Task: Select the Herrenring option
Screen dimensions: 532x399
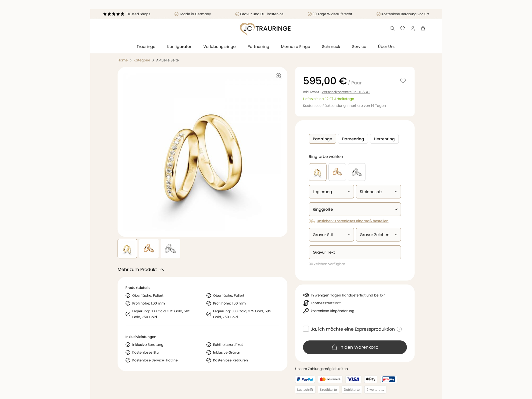Action: coord(384,139)
